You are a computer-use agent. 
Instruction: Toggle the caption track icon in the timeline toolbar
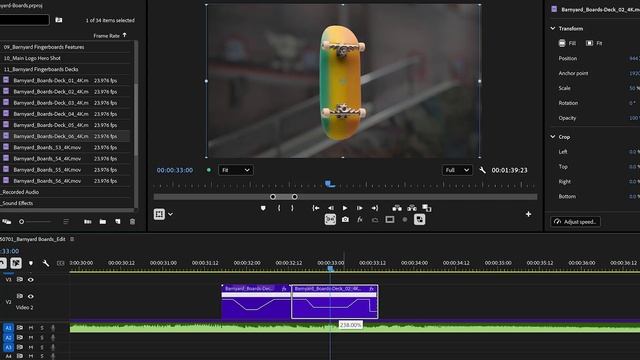pyautogui.click(x=60, y=263)
